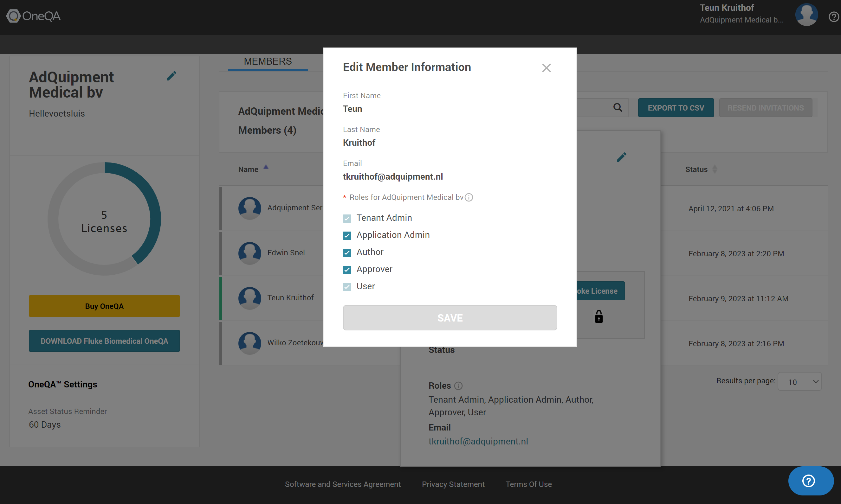Open Results per page dropdown

[x=799, y=382]
